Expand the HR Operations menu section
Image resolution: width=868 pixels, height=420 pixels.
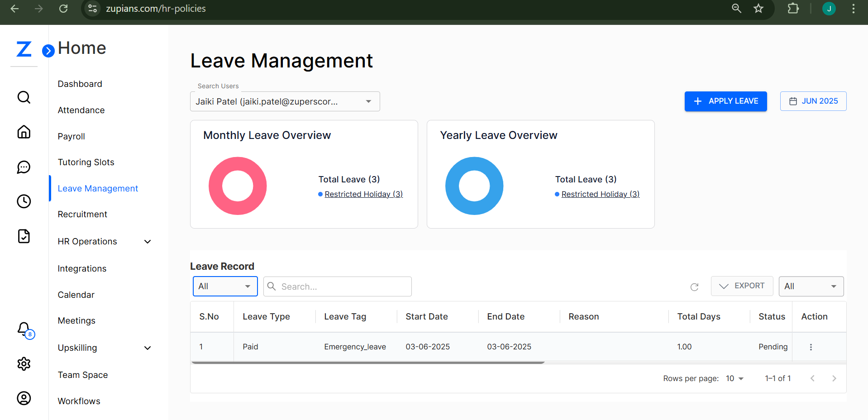pos(104,241)
